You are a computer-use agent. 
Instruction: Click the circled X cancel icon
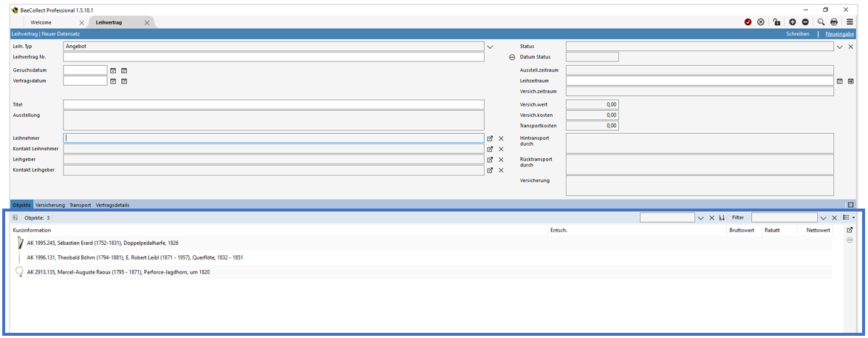point(761,22)
